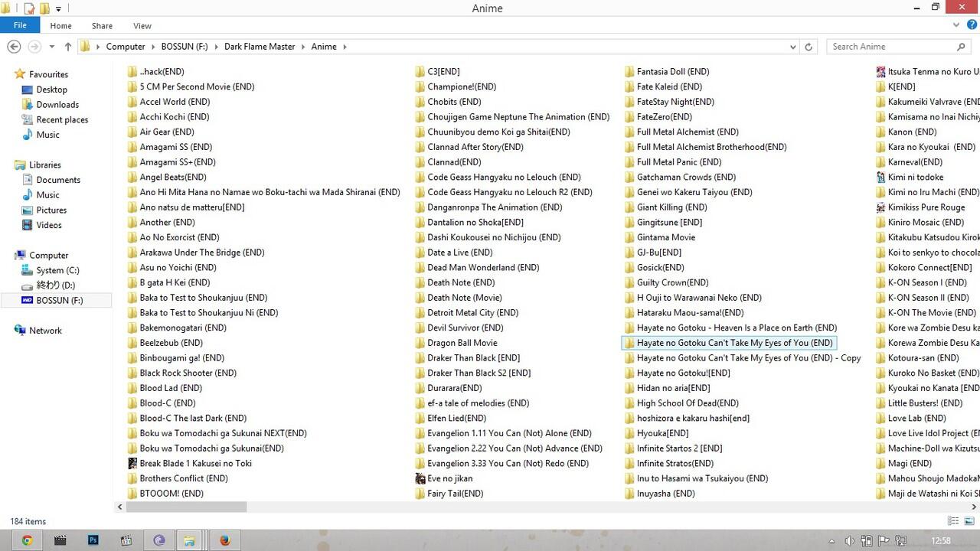Click Properties quick access icon
Screen dimensions: 980x551
30,8
